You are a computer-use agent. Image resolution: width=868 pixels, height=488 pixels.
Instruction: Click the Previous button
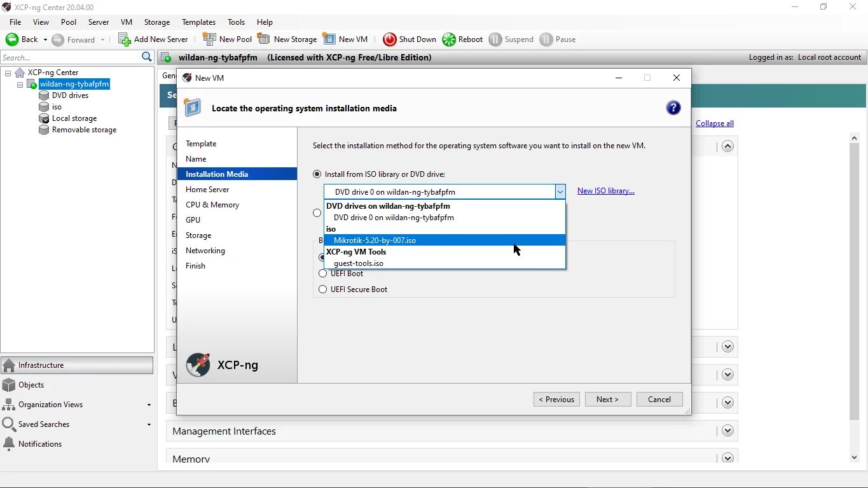[x=556, y=400]
